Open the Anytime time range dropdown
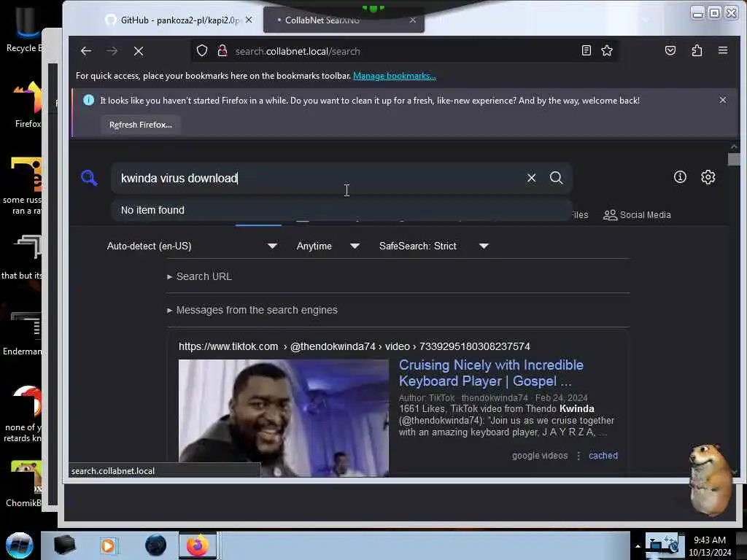The height and width of the screenshot is (560, 747). [328, 246]
